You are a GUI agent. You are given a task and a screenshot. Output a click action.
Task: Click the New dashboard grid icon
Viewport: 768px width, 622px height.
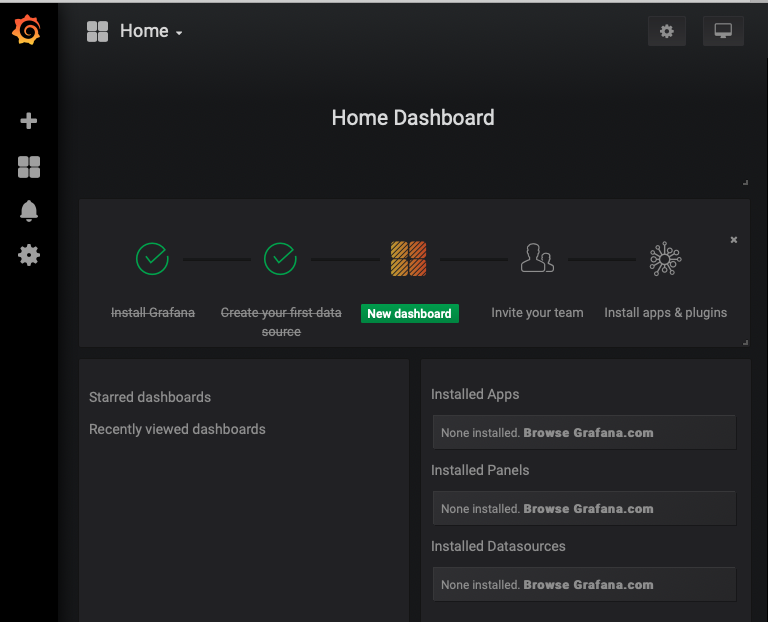408,259
